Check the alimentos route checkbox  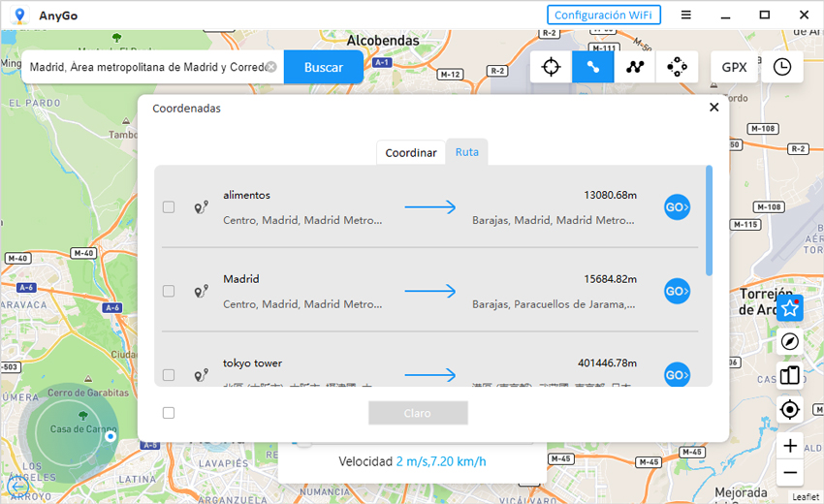pos(169,207)
